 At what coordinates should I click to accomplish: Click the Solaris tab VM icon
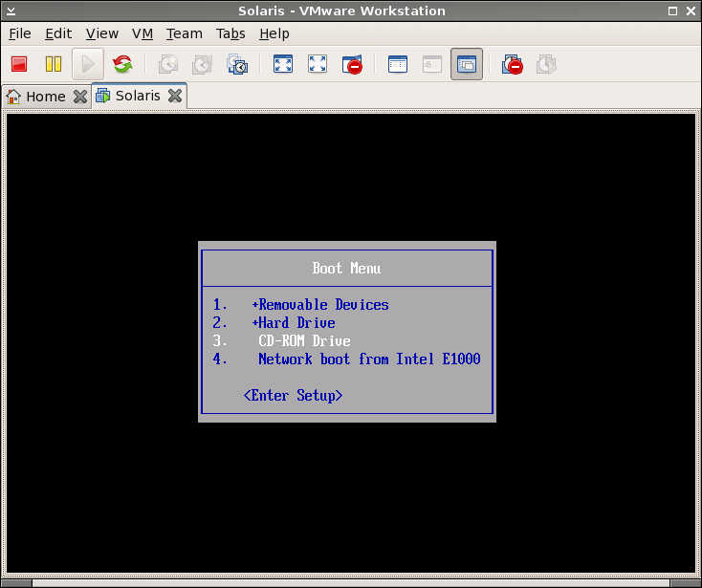tap(103, 96)
